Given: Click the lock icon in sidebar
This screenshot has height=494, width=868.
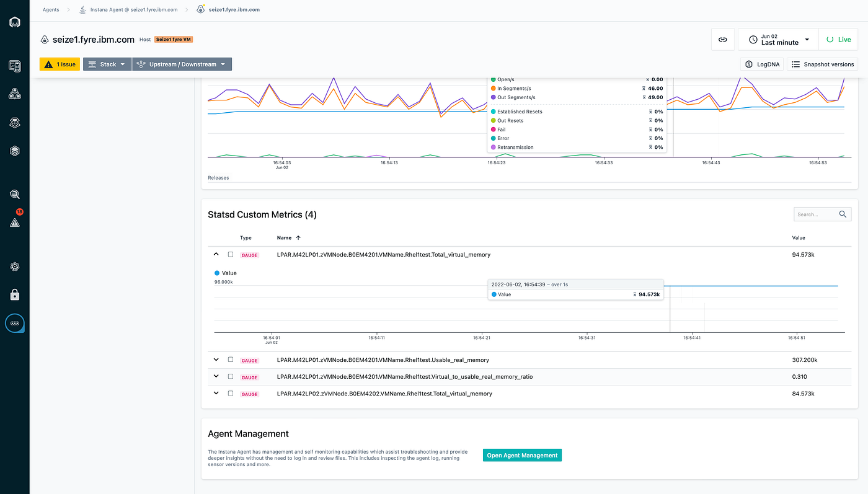Looking at the screenshot, I should (x=15, y=294).
